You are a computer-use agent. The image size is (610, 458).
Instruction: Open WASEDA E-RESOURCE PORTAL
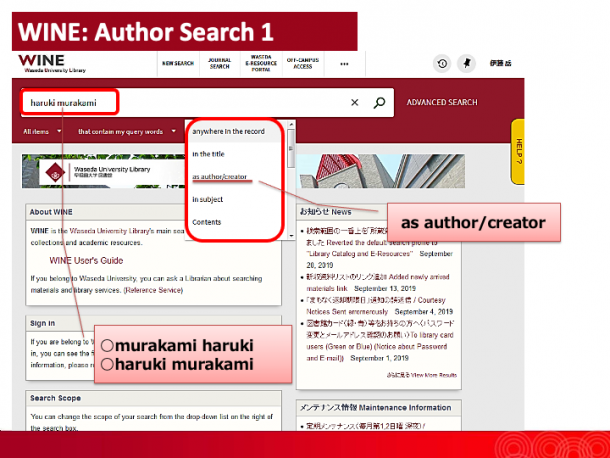[x=261, y=63]
